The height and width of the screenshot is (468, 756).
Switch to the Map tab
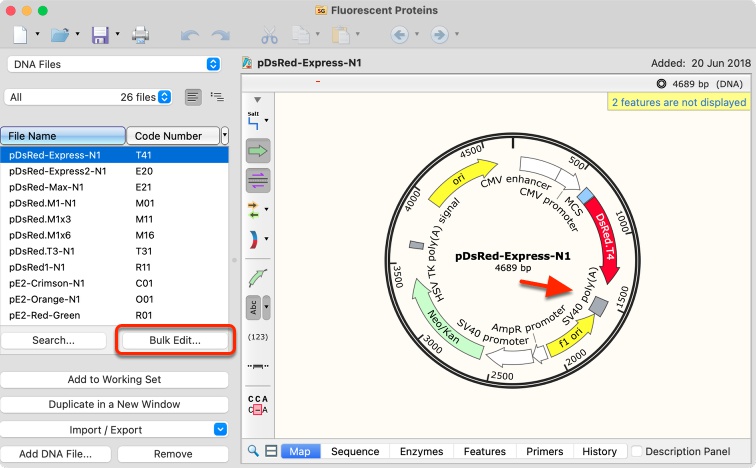tap(300, 451)
